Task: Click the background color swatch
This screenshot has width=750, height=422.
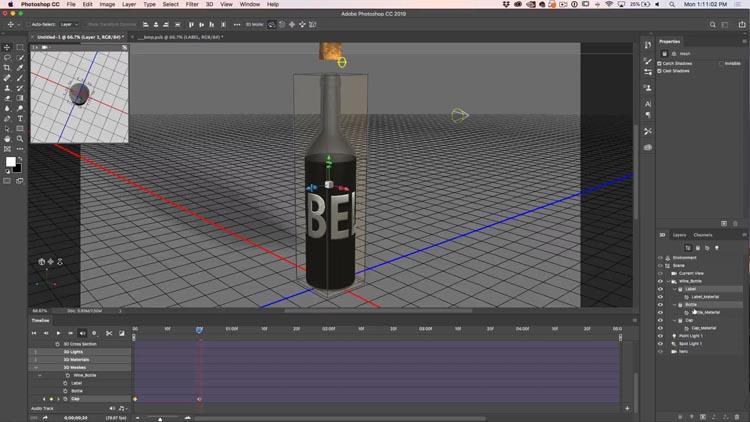Action: [18, 168]
